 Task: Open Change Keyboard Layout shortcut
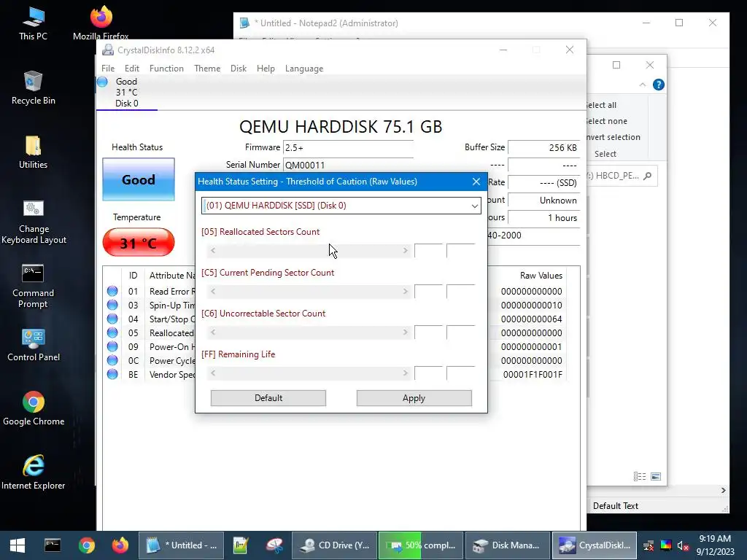point(34,222)
